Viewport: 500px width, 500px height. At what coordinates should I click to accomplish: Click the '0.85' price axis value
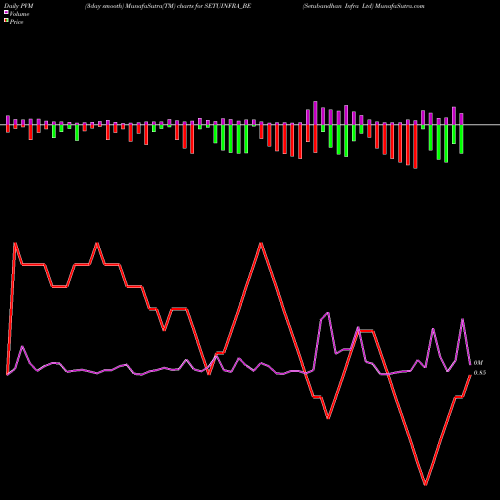pos(480,373)
